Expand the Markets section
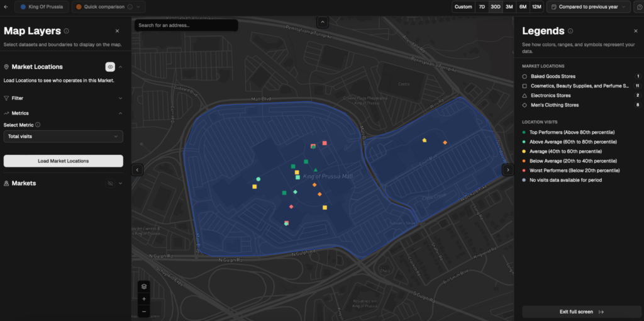Viewport: 644px width, 321px height. (x=120, y=183)
